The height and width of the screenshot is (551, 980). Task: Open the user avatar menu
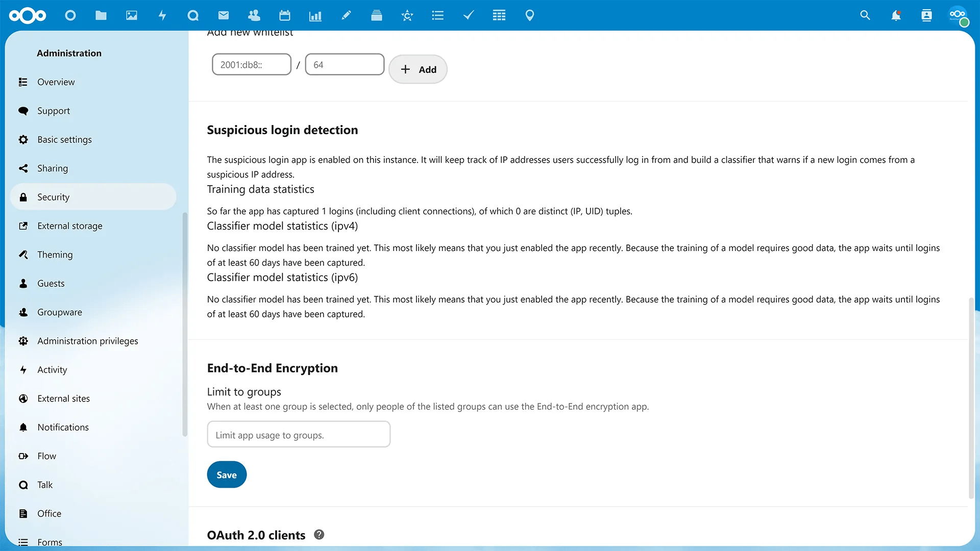pyautogui.click(x=958, y=15)
